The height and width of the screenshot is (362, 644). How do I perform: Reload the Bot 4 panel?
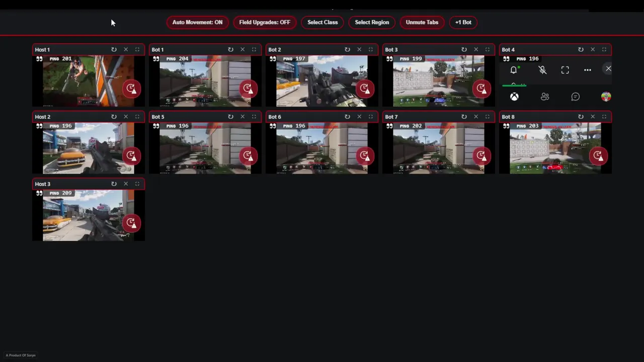pos(581,49)
